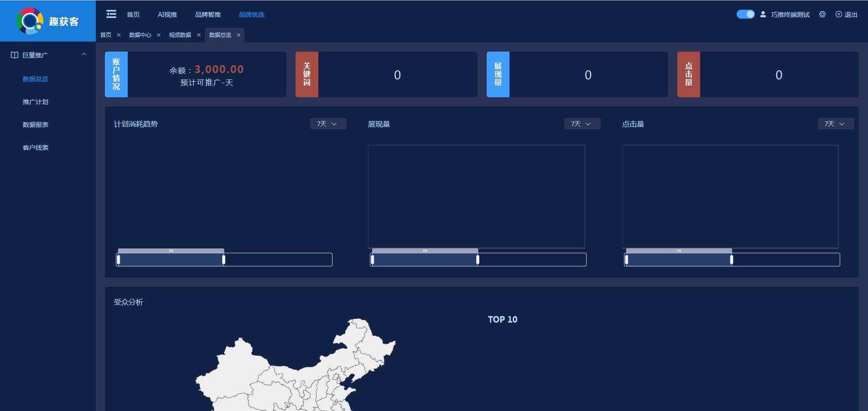Screen dimensions: 868x411
Task: Open the 7天 dropdown for 展现量 chart
Action: coord(582,124)
